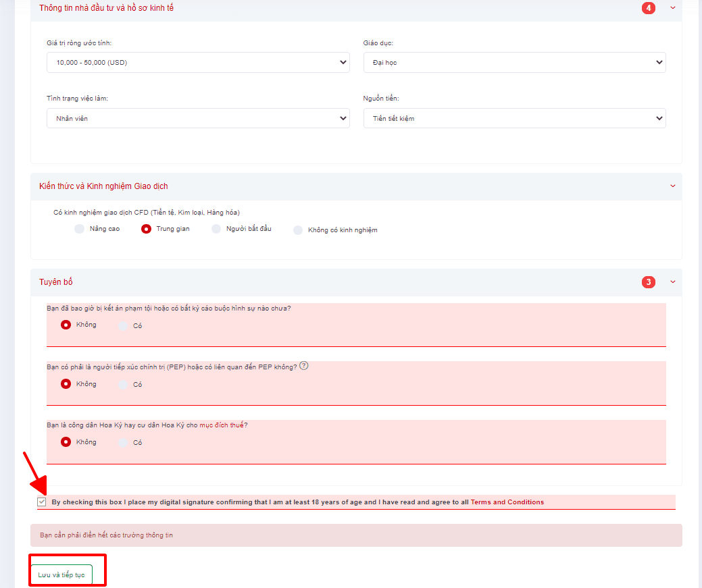The width and height of the screenshot is (702, 588).
Task: Click the Thông tin nhà đầu tư header title
Action: pyautogui.click(x=106, y=7)
